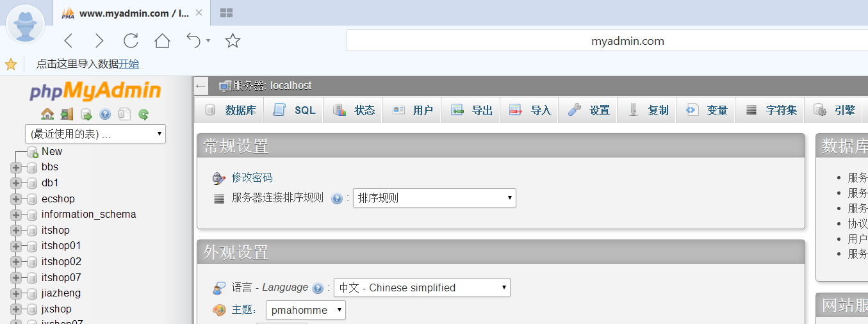Bookmark the page with the star icon
The width and height of the screenshot is (868, 324).
[x=233, y=41]
